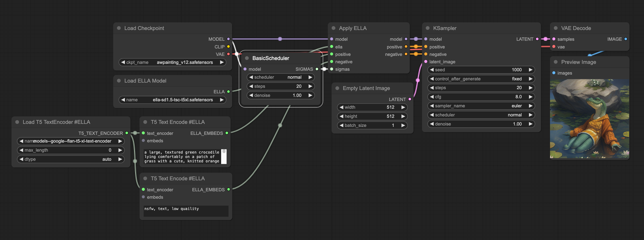Image resolution: width=644 pixels, height=240 pixels.
Task: Increase Empty Latent Image width with right arrow
Action: pyautogui.click(x=403, y=107)
